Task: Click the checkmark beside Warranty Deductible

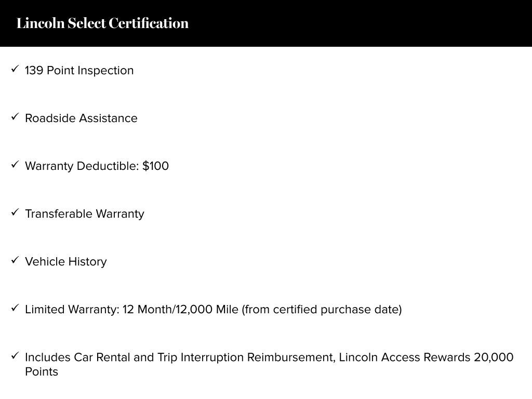Action: [x=15, y=164]
